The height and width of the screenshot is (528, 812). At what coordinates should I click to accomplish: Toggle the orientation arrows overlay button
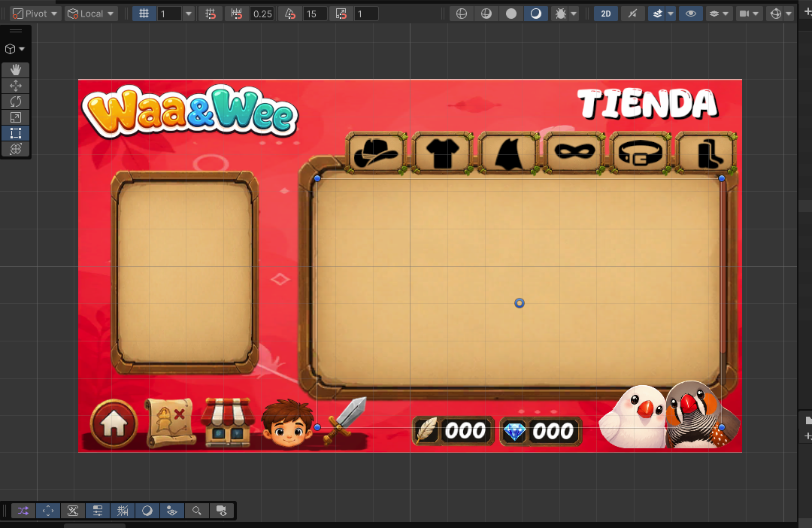coord(47,511)
